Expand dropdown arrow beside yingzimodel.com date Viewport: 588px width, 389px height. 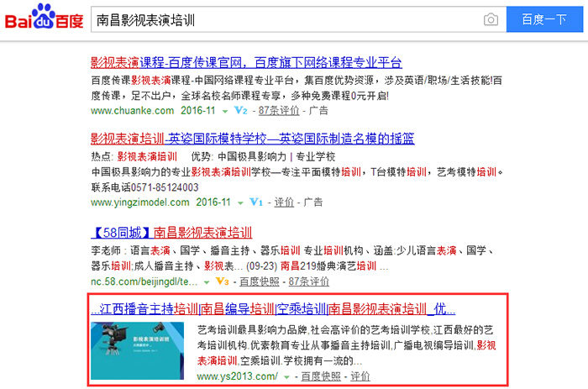[x=241, y=203]
